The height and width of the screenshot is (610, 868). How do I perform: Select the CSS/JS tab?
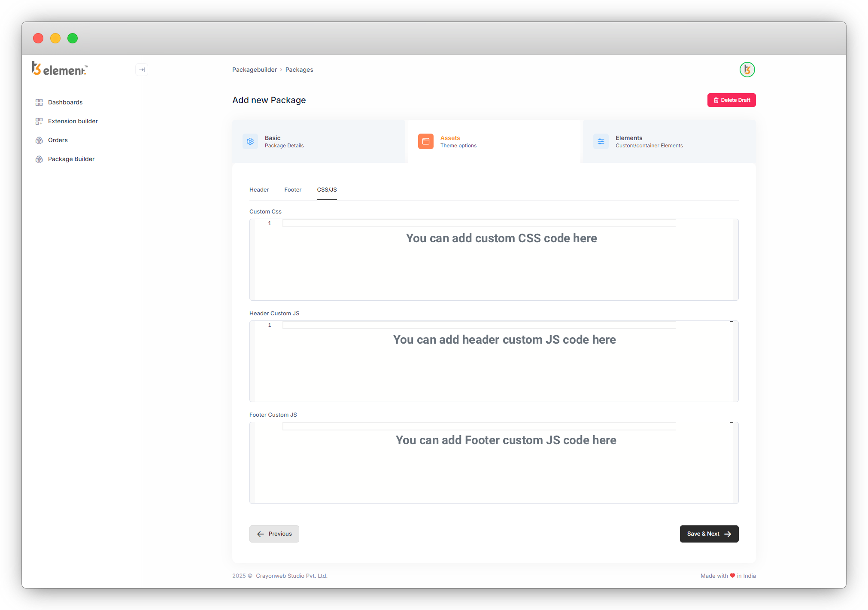pos(327,189)
